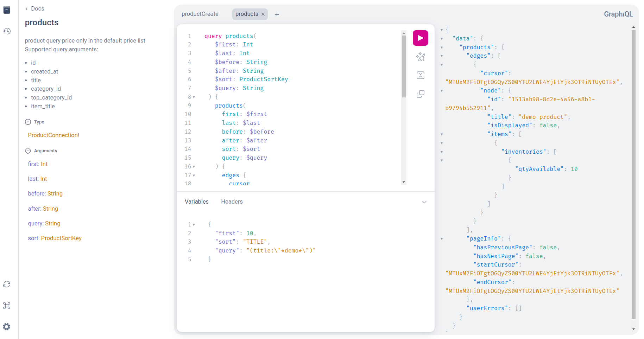Viewport: 644px width, 339px height.
Task: Run the query with the execute button
Action: click(420, 38)
